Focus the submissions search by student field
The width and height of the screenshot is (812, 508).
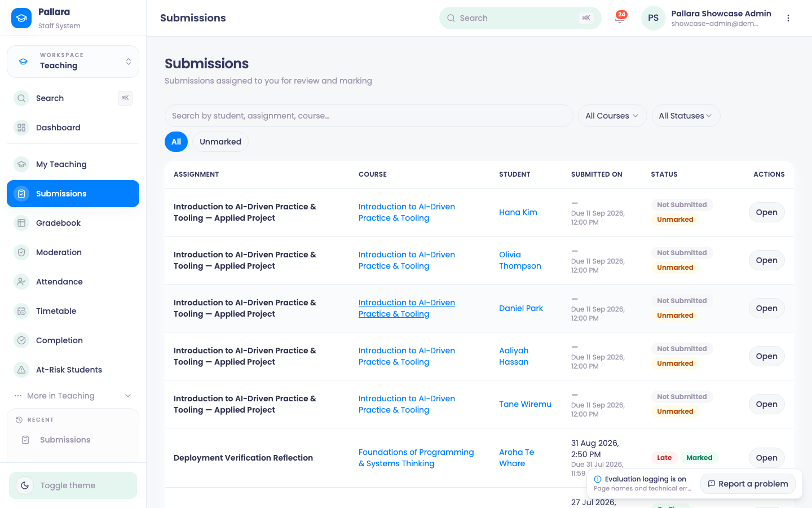[x=369, y=116]
